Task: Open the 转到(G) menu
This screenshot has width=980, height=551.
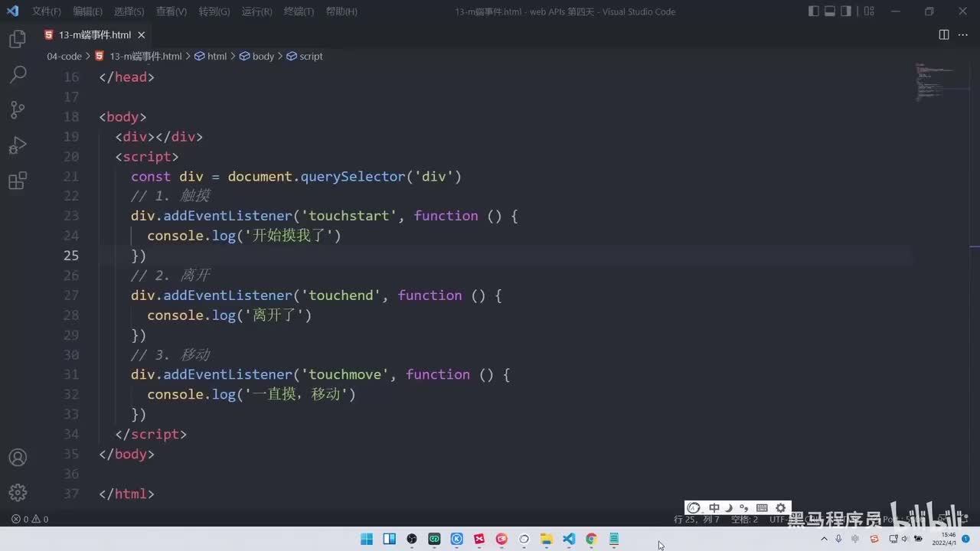Action: [x=214, y=11]
